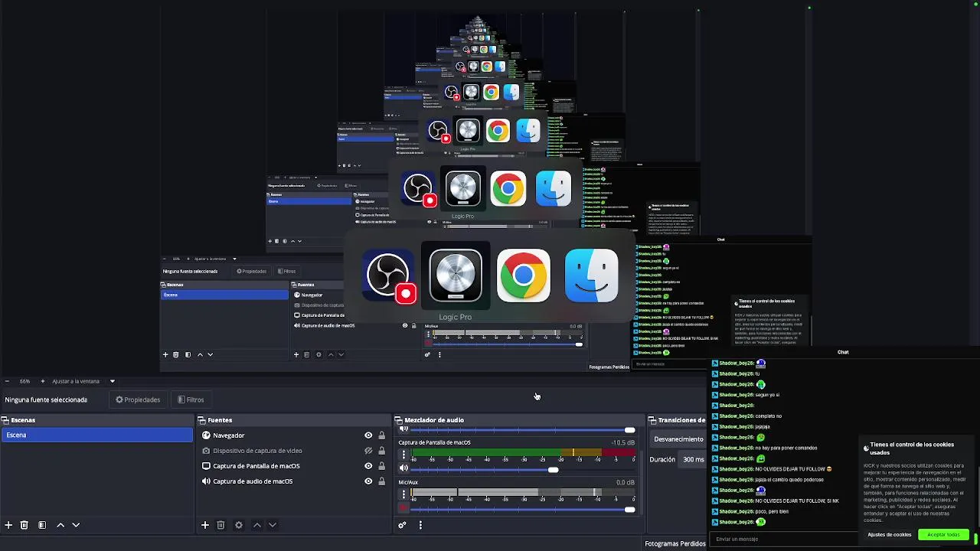Click the Duración 300 ms field
980x551 pixels.
tap(693, 459)
